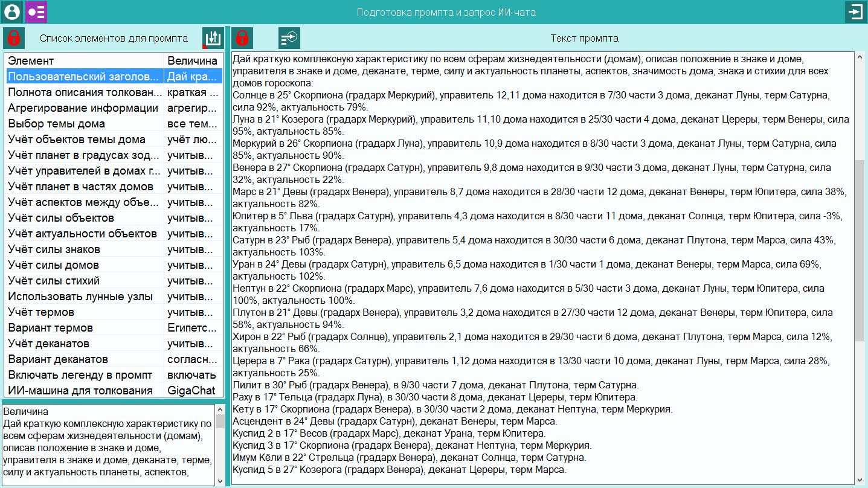
Task: Click the down arrow of the 'Величина' box scrollbar
Action: point(220,481)
